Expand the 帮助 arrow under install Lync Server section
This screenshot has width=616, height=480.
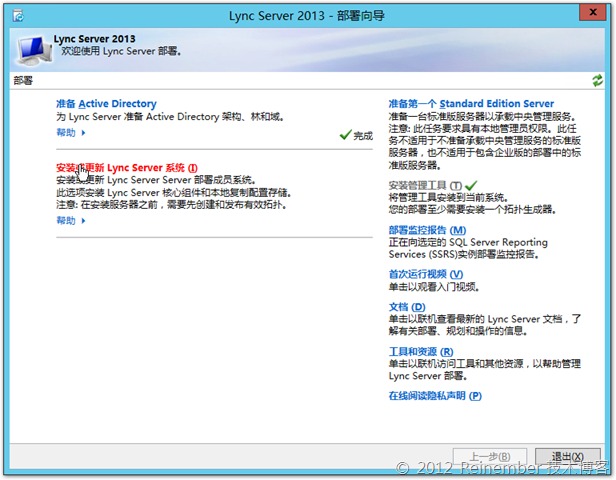pyautogui.click(x=83, y=221)
